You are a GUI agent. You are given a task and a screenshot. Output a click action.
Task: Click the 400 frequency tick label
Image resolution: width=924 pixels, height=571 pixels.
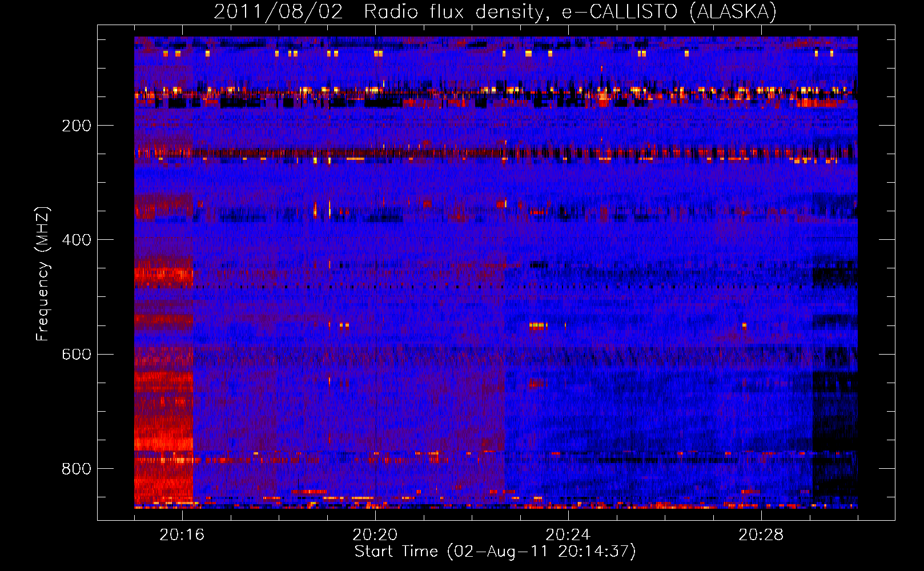(77, 240)
